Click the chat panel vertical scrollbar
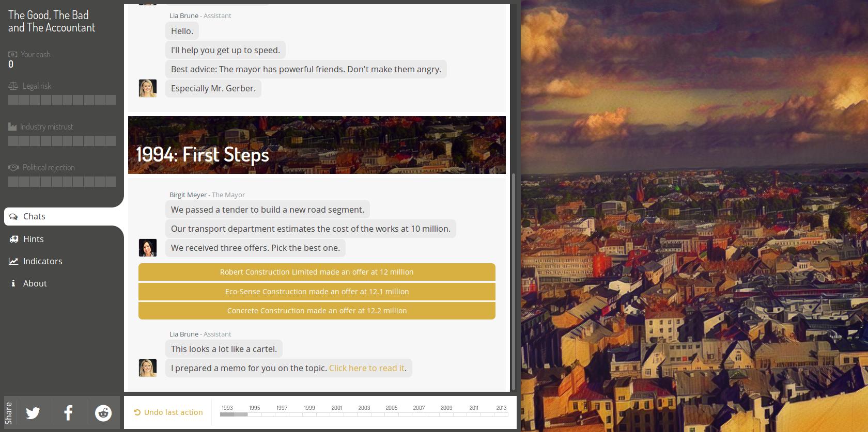The height and width of the screenshot is (432, 868). click(x=513, y=281)
